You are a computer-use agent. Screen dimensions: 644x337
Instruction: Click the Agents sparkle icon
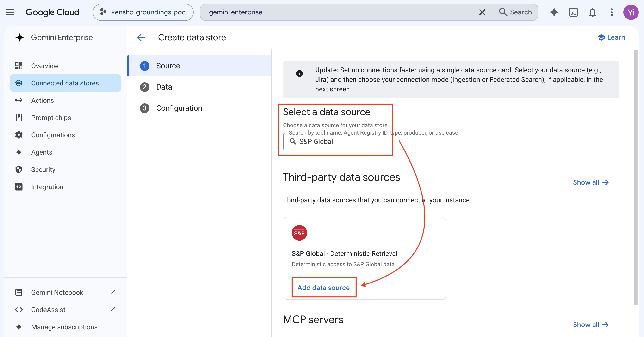[x=19, y=152]
